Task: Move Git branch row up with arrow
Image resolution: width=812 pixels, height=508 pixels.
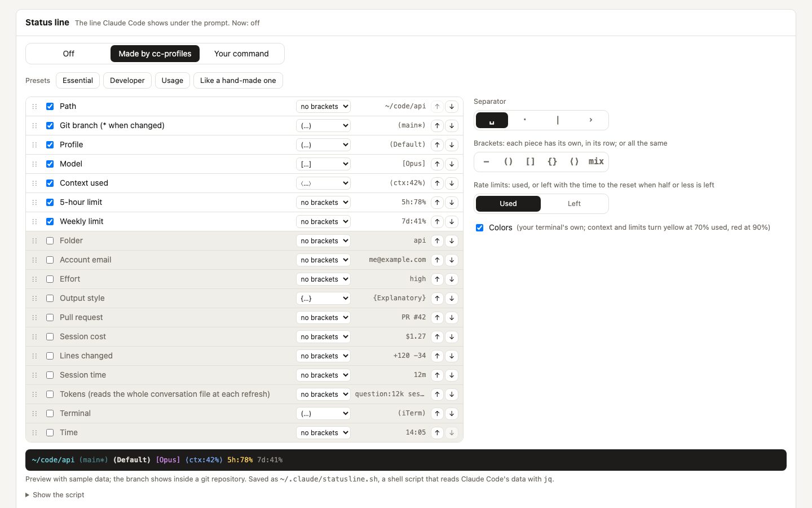Action: [x=437, y=125]
